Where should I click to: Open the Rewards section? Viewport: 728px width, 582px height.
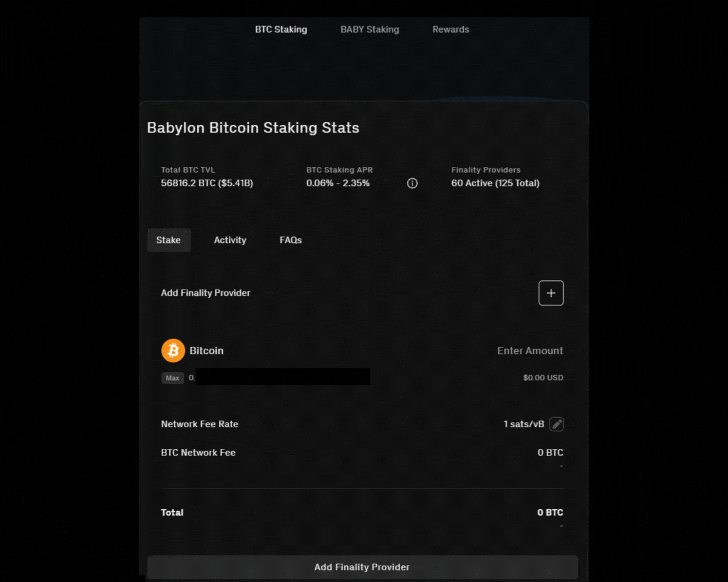pyautogui.click(x=450, y=29)
